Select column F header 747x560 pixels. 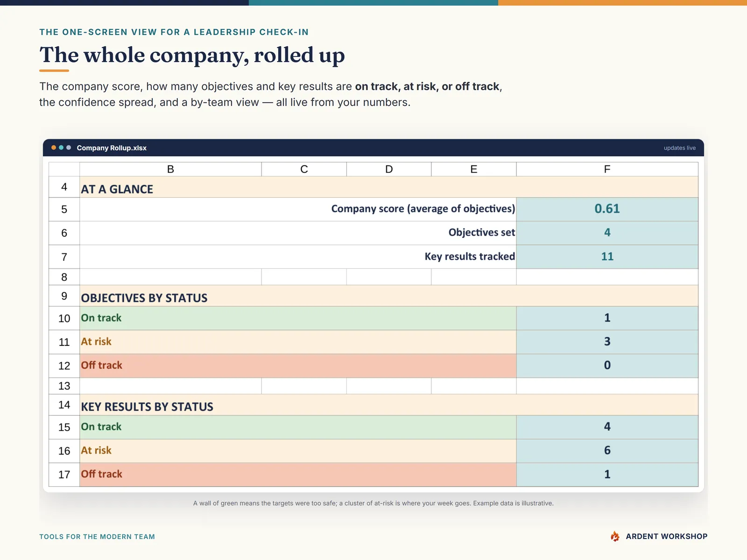coord(607,169)
